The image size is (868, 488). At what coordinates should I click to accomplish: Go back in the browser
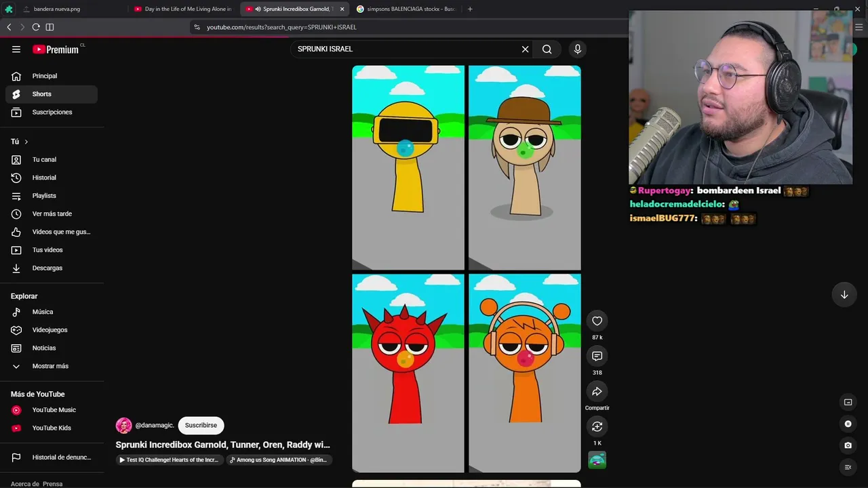click(9, 27)
